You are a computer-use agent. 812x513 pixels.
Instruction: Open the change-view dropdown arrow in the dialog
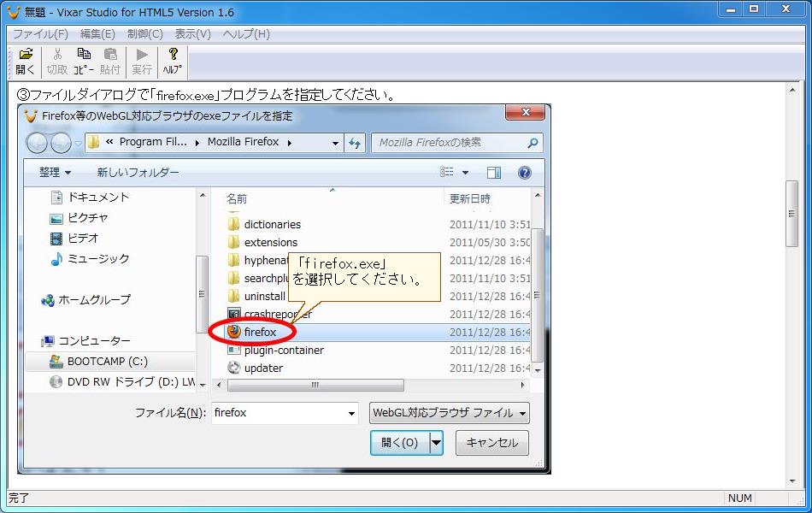point(467,172)
